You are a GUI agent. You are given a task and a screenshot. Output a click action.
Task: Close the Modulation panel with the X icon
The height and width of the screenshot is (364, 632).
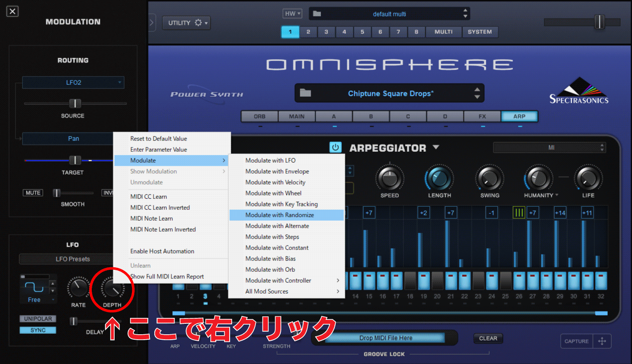12,11
